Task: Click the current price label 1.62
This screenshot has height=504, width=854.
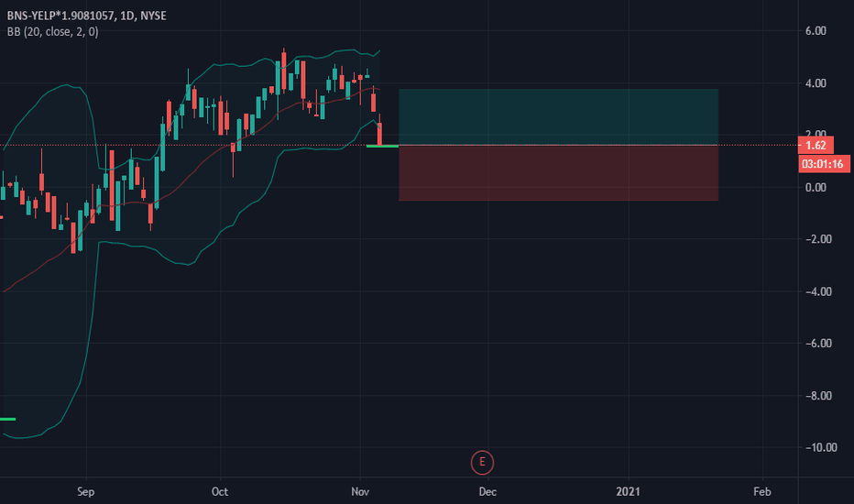Action: [x=816, y=146]
